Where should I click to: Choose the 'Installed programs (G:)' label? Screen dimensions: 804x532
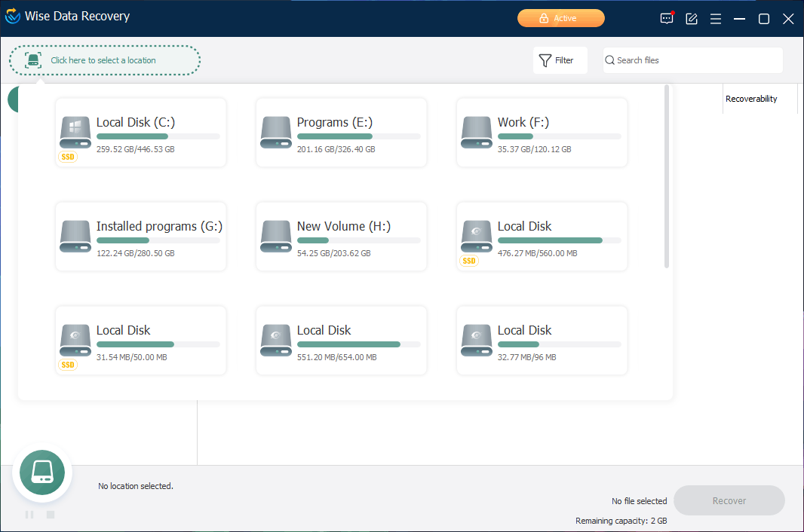click(159, 227)
